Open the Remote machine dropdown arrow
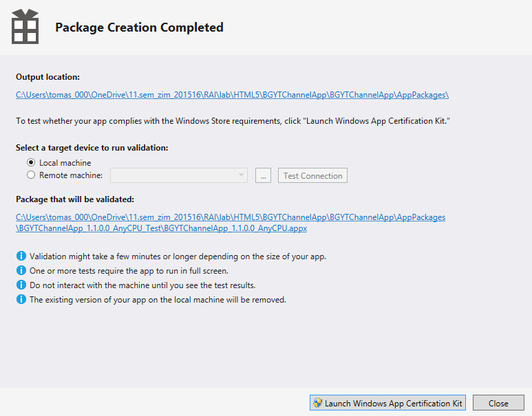 (242, 175)
